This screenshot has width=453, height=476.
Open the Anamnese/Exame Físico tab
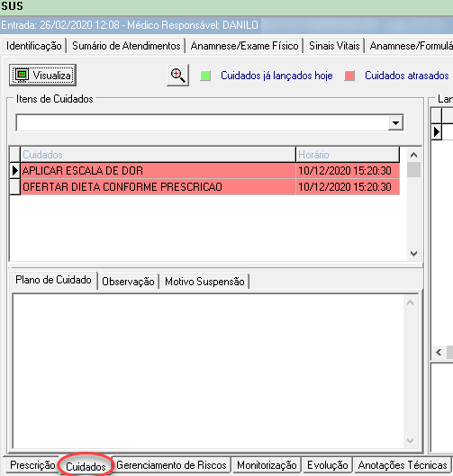coord(244,46)
